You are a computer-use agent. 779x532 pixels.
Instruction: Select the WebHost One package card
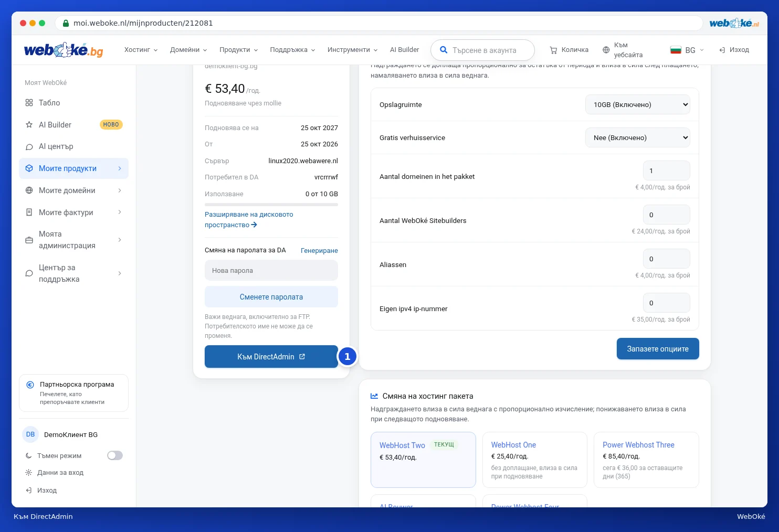[535, 460]
